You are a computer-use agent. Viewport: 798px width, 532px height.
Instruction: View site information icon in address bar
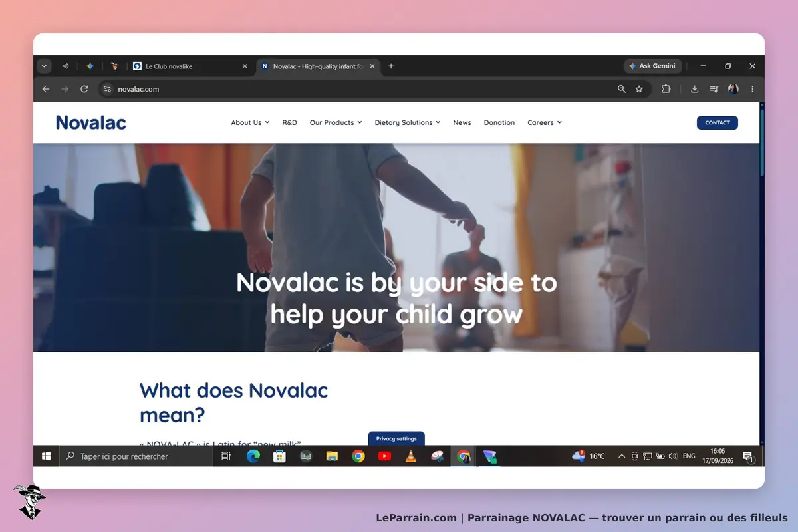[x=108, y=89]
